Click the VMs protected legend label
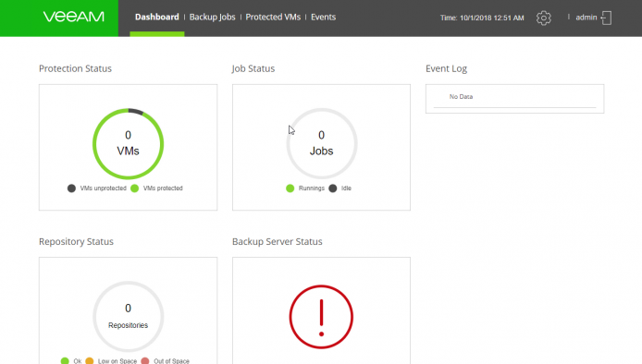Viewport: 642px width, 364px height. point(163,188)
